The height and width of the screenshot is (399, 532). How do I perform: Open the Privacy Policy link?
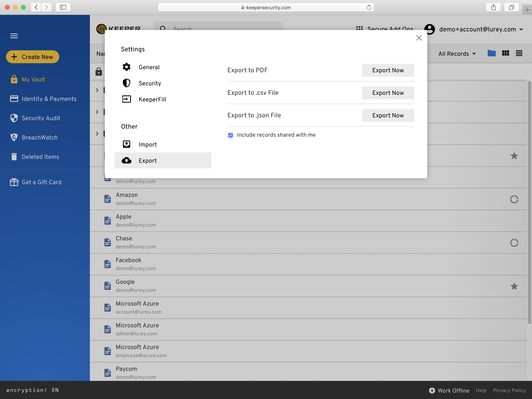[509, 390]
